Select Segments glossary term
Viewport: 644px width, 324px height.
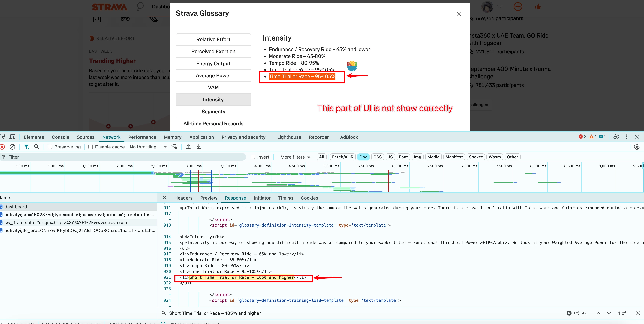[213, 112]
